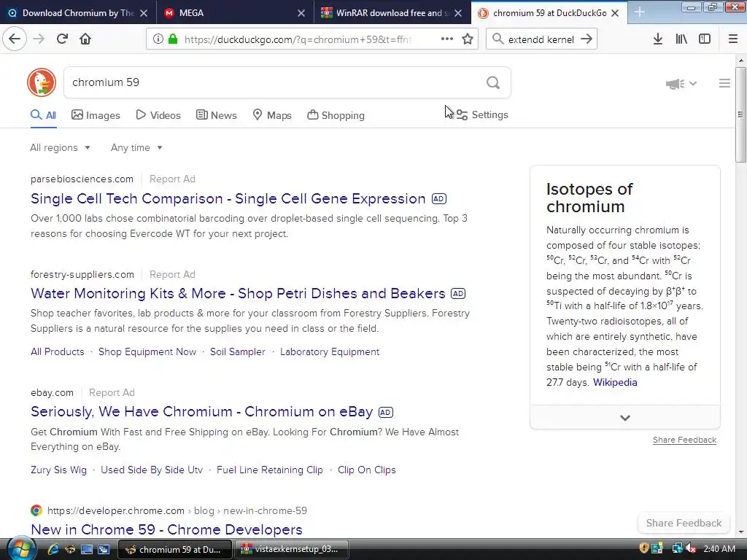The width and height of the screenshot is (747, 560).
Task: Open Laboratory Equipment sublink
Action: [330, 352]
